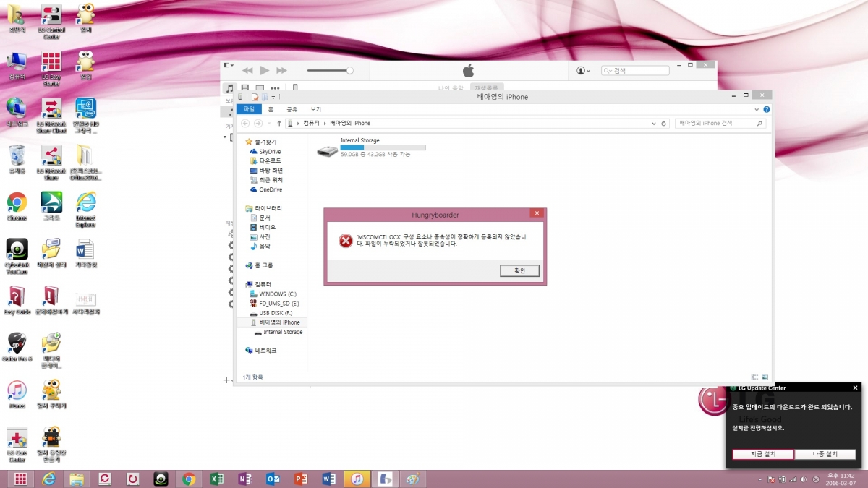Image resolution: width=868 pixels, height=488 pixels.
Task: Select 다운로드 in navigation pane
Action: coord(265,160)
